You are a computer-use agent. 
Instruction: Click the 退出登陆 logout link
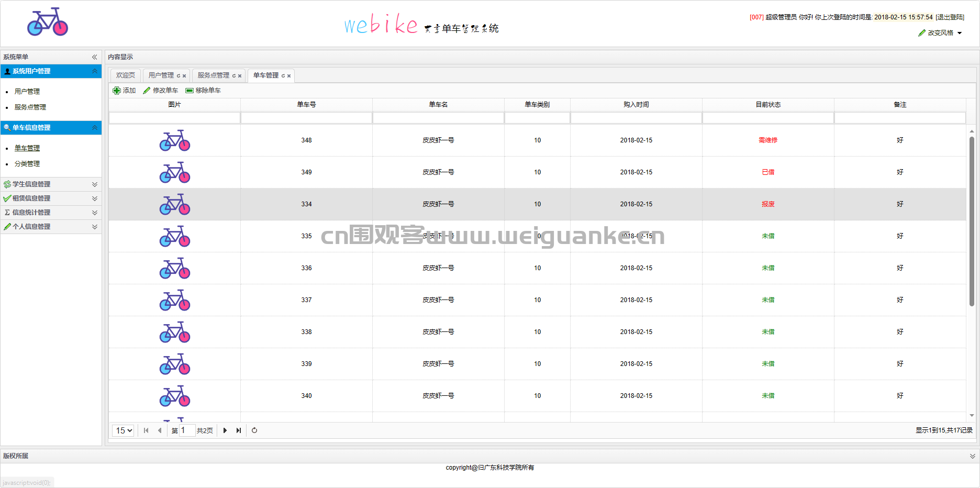(950, 17)
